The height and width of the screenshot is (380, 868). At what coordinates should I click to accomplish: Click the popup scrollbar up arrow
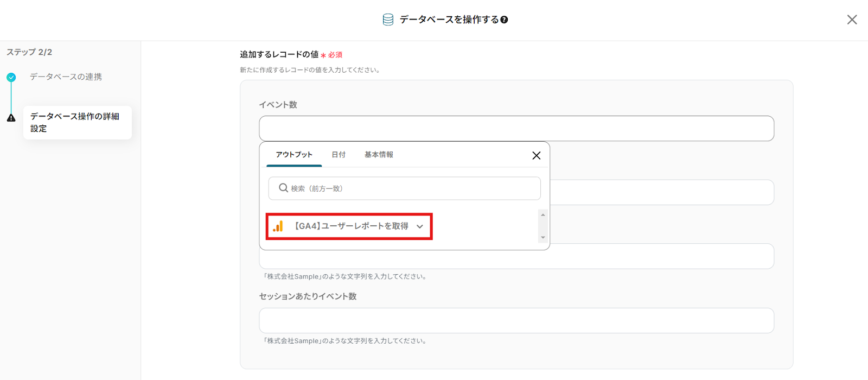coord(542,215)
